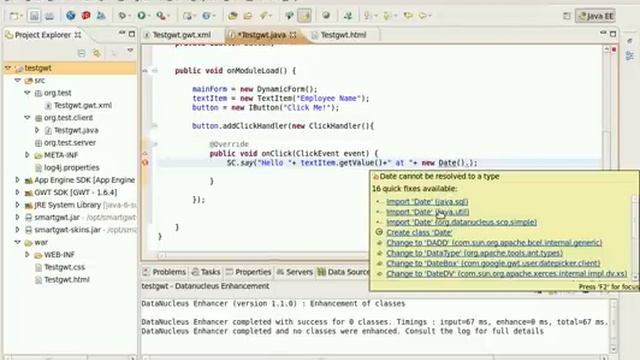Expand the META-INF folder node

[x=27, y=155]
